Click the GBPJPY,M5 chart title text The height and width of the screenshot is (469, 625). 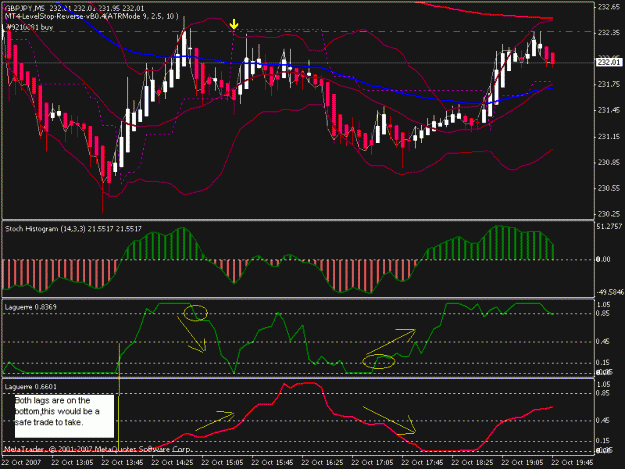click(x=25, y=8)
